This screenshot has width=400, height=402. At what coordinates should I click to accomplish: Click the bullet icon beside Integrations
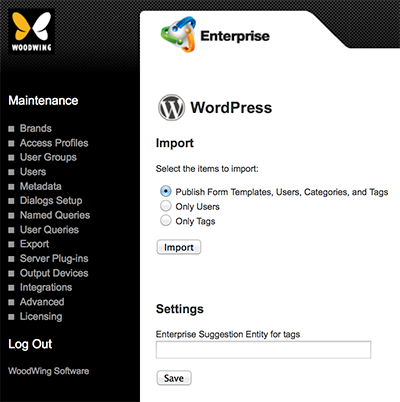[11, 288]
